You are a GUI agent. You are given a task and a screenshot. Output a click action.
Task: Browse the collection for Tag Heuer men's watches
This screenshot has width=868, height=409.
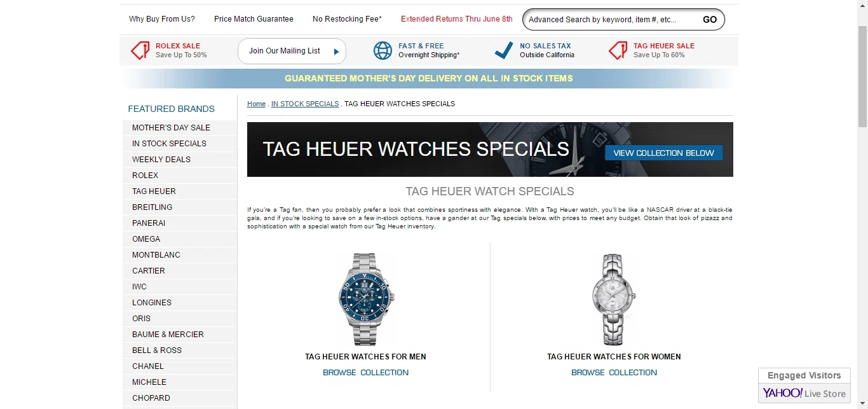[x=366, y=373]
